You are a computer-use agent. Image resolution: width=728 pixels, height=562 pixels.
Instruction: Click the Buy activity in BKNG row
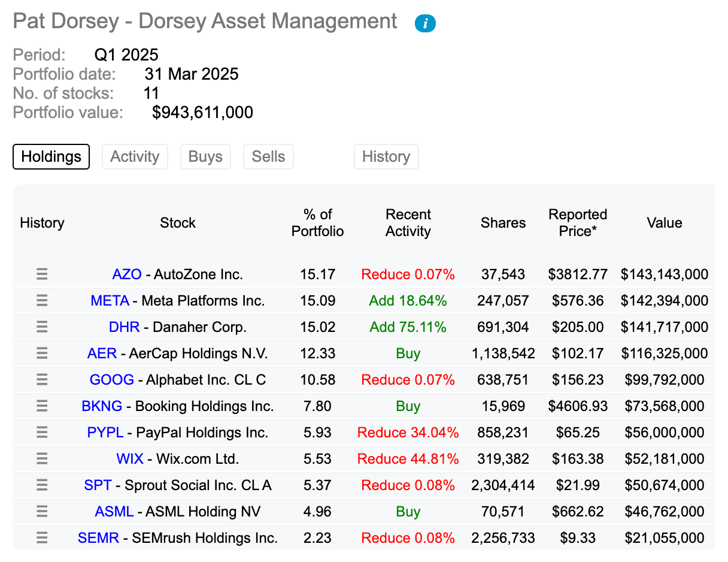pos(408,406)
